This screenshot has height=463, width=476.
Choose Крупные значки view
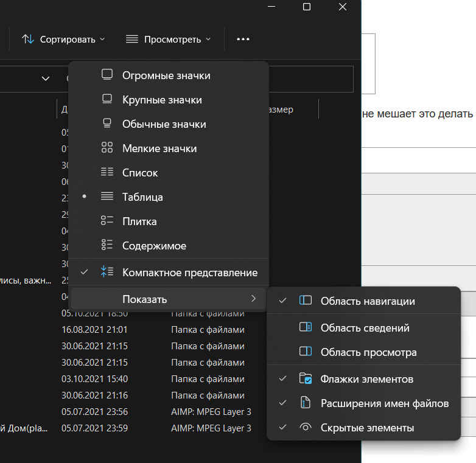[169, 100]
